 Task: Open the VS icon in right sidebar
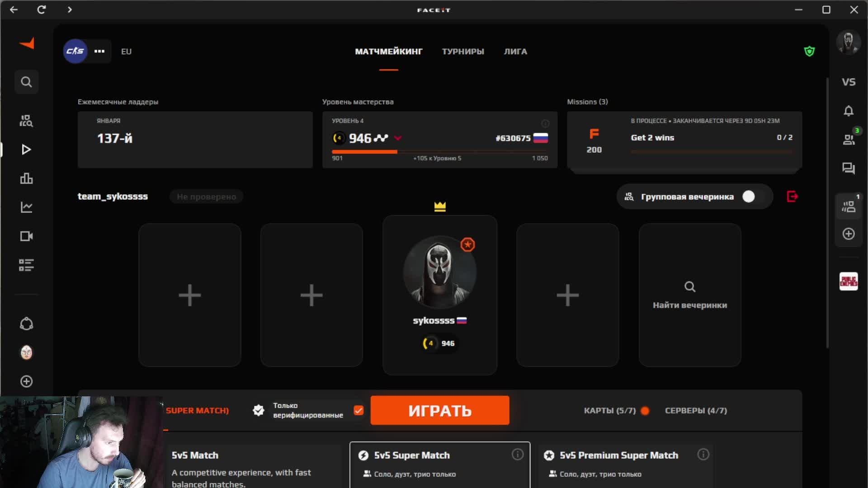point(849,82)
